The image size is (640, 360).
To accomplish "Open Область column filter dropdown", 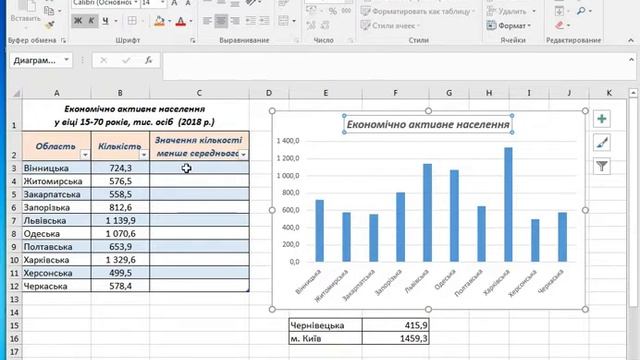I will (x=85, y=155).
